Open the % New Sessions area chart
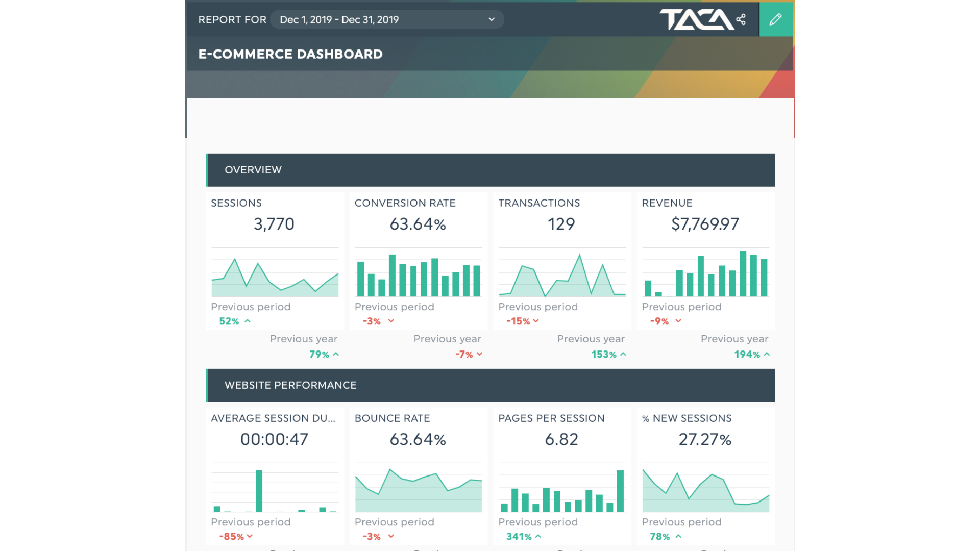 point(706,488)
